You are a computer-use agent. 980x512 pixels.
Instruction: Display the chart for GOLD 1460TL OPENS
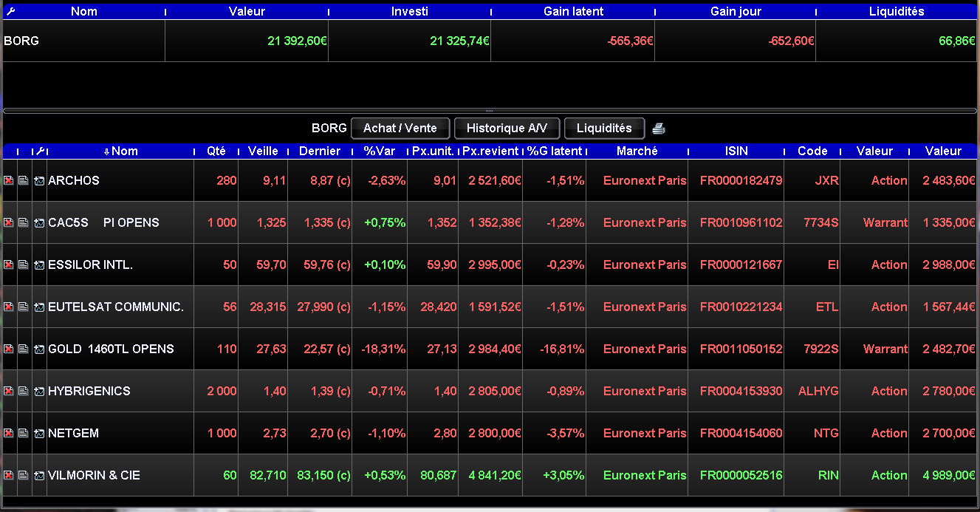point(39,349)
